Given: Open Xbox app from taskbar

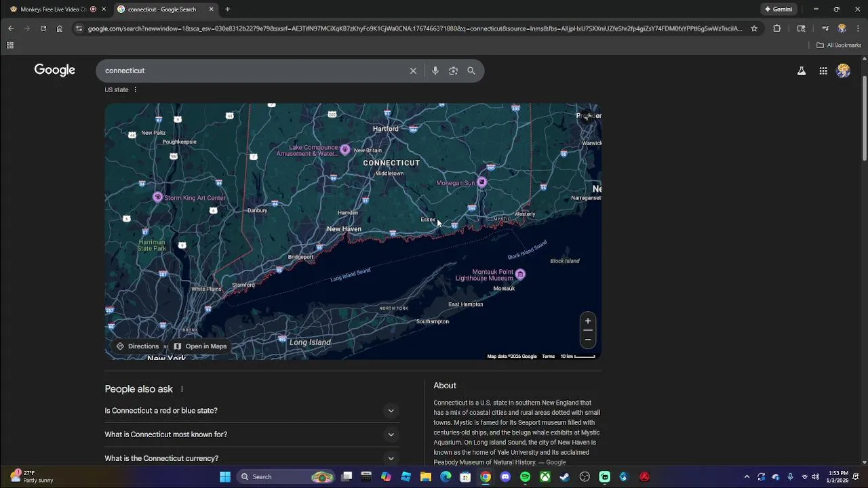Looking at the screenshot, I should [x=545, y=476].
